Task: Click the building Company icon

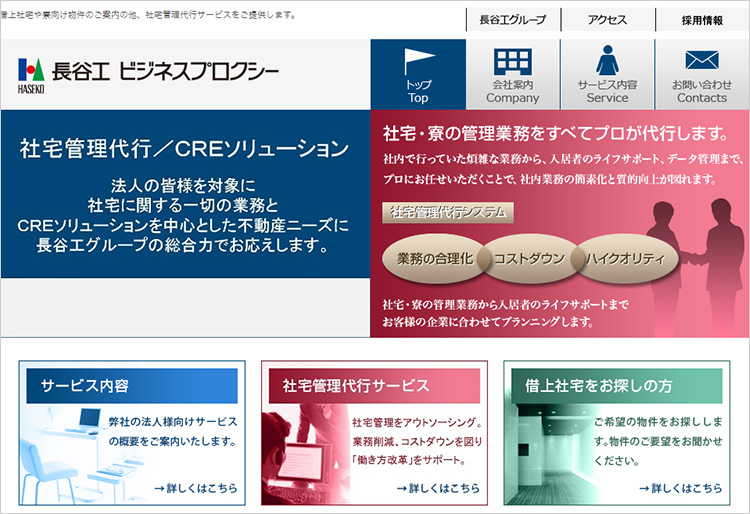Action: tap(512, 62)
